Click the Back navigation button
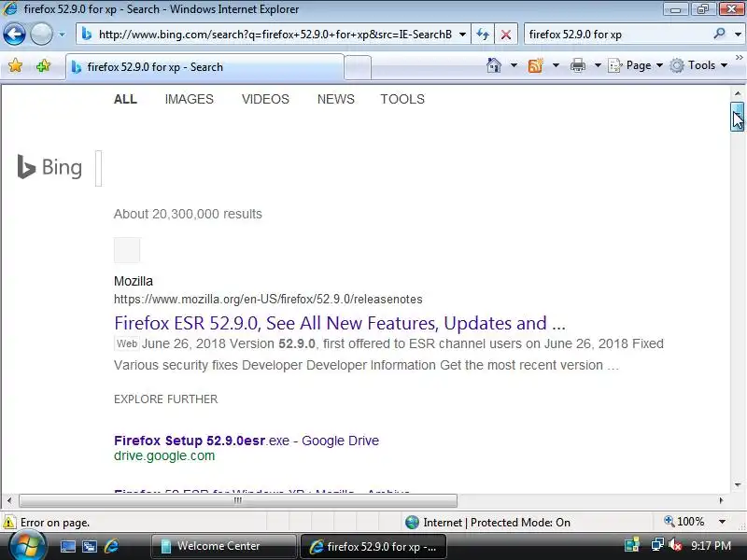Image resolution: width=747 pixels, height=560 pixels. click(14, 35)
